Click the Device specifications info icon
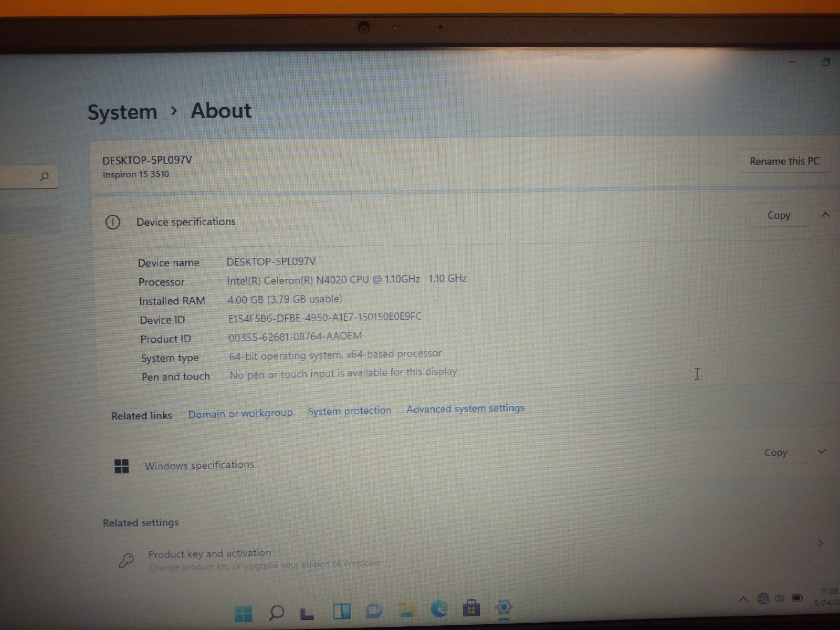840x630 pixels. click(113, 222)
